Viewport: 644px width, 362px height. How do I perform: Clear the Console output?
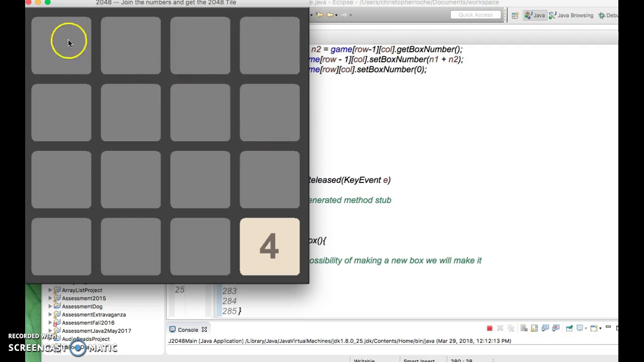click(524, 328)
